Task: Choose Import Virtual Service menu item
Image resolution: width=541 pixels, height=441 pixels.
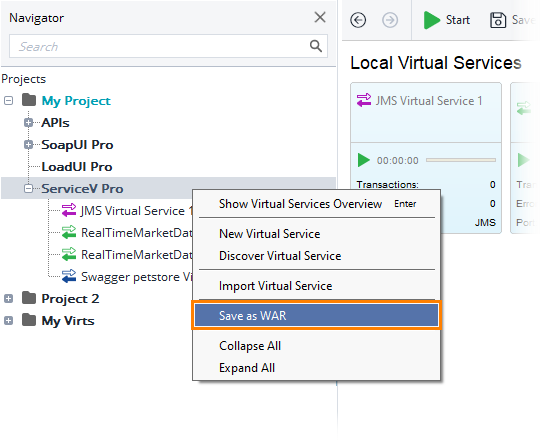Action: click(x=316, y=286)
